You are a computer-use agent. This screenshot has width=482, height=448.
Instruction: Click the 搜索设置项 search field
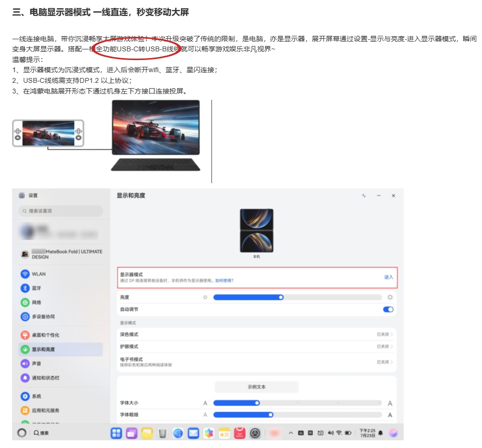click(60, 211)
